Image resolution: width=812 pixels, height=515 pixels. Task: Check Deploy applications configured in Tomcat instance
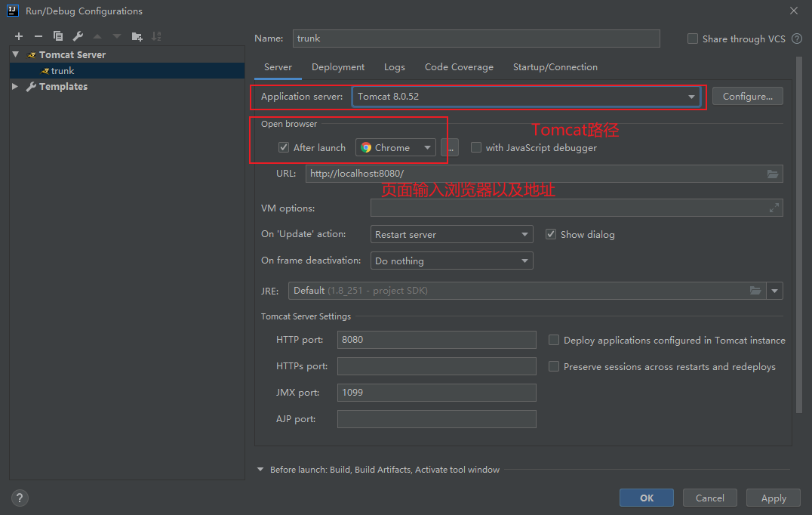554,341
